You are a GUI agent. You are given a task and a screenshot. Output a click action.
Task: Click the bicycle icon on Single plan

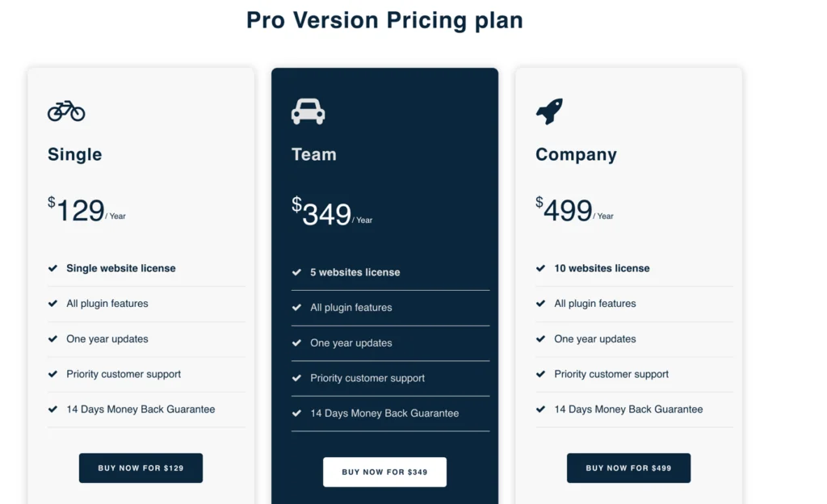(x=66, y=111)
